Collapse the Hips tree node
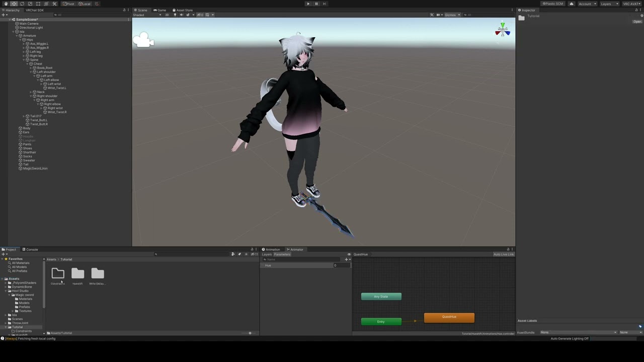Image resolution: width=644 pixels, height=362 pixels. 21,40
